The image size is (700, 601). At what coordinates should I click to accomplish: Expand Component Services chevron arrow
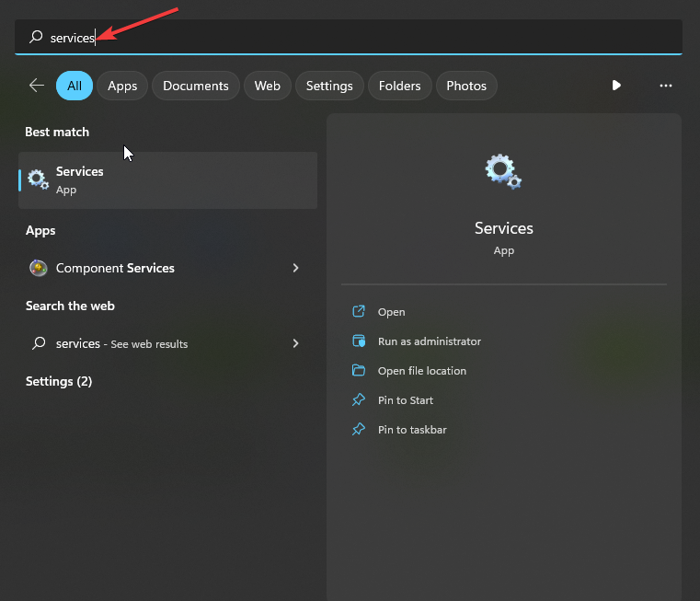pyautogui.click(x=295, y=268)
